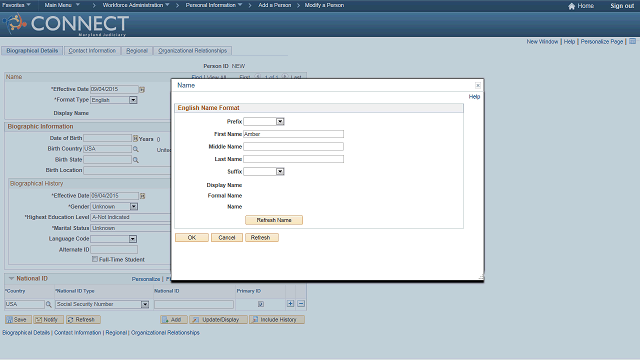640x360 pixels.
Task: Toggle the Full-Time Student checkbox
Action: [95, 259]
